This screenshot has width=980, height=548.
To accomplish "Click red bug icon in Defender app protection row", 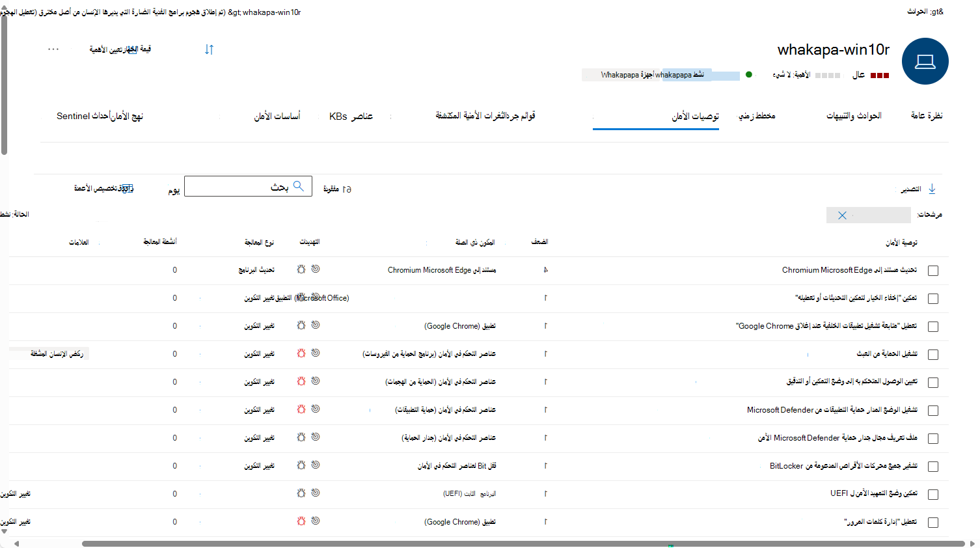I will pos(301,409).
